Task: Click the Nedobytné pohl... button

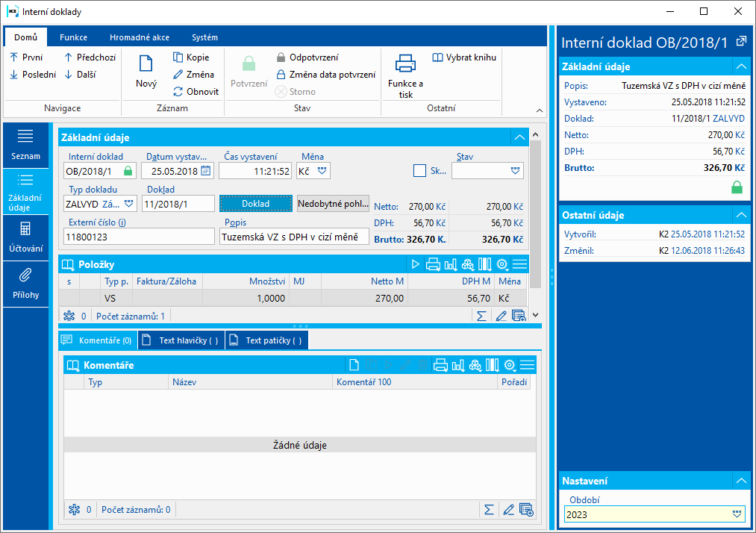Action: tap(333, 204)
